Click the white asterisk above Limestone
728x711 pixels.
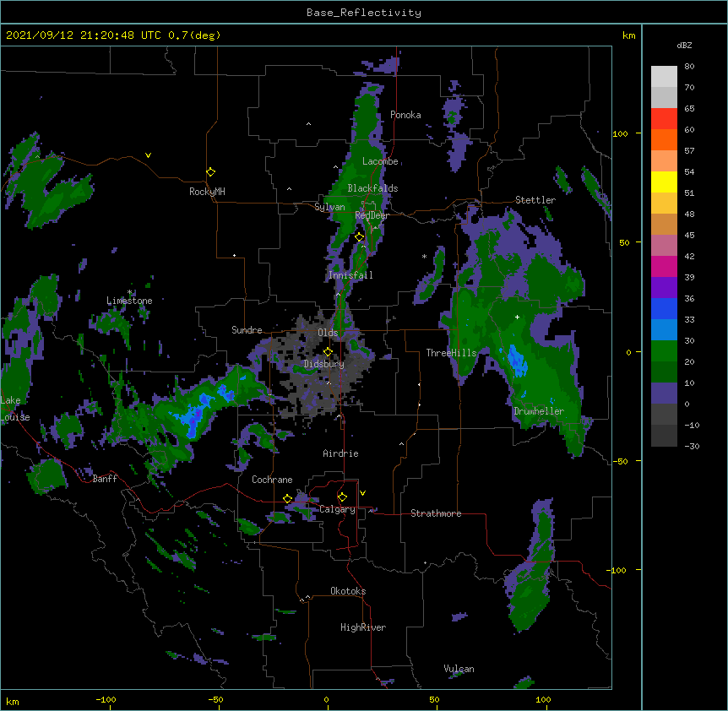point(130,292)
